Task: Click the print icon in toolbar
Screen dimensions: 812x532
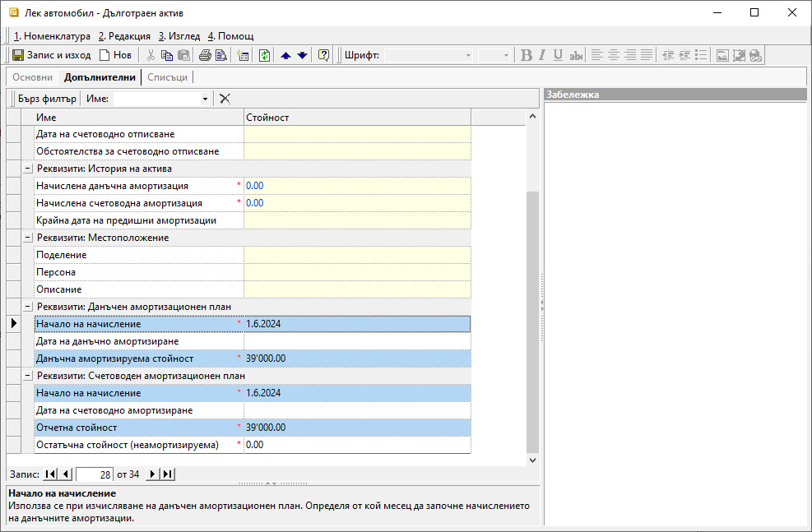Action: [204, 55]
